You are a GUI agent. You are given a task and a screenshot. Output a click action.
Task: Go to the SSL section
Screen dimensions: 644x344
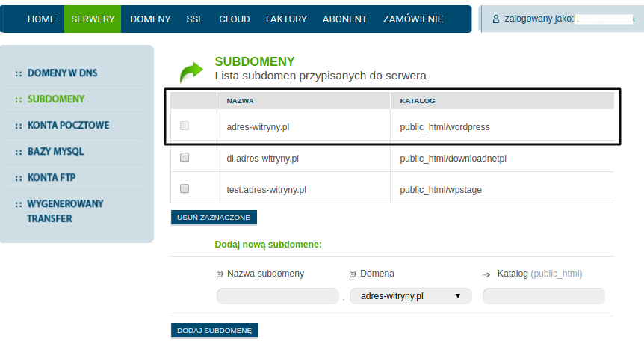click(195, 19)
